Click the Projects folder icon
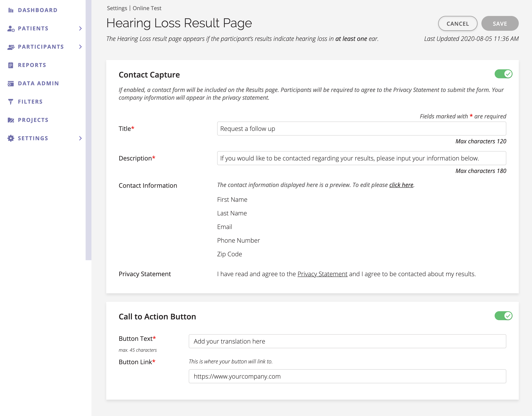Viewport: 532px width, 416px height. [11, 120]
